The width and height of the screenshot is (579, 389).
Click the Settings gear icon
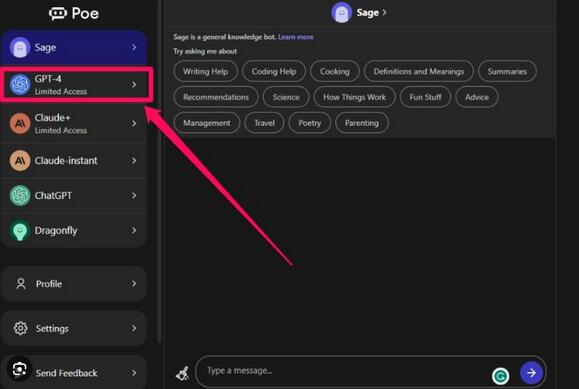[20, 328]
